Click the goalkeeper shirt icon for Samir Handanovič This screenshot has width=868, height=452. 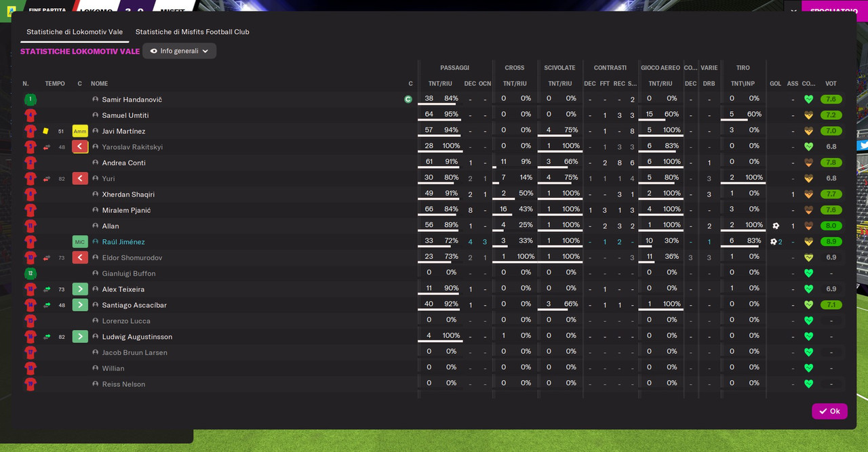[31, 99]
